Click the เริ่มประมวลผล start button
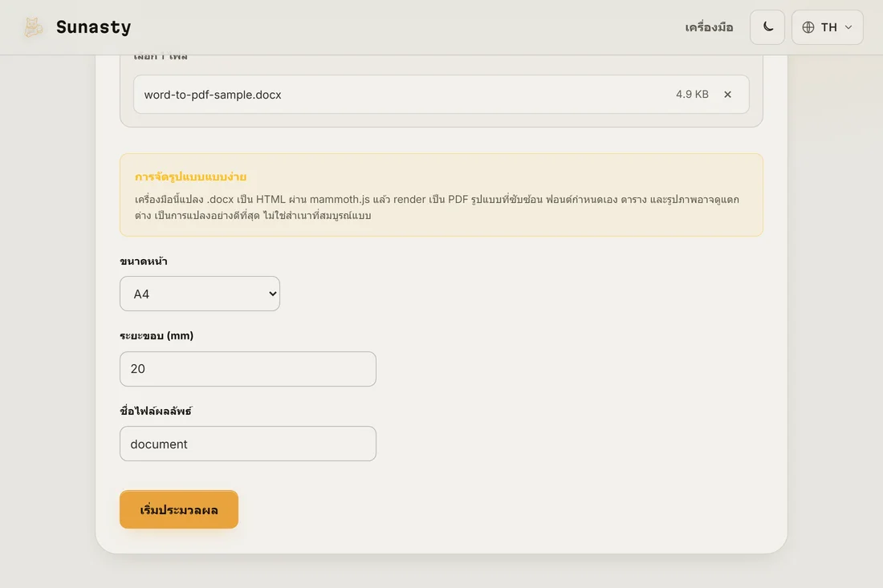 coord(179,510)
